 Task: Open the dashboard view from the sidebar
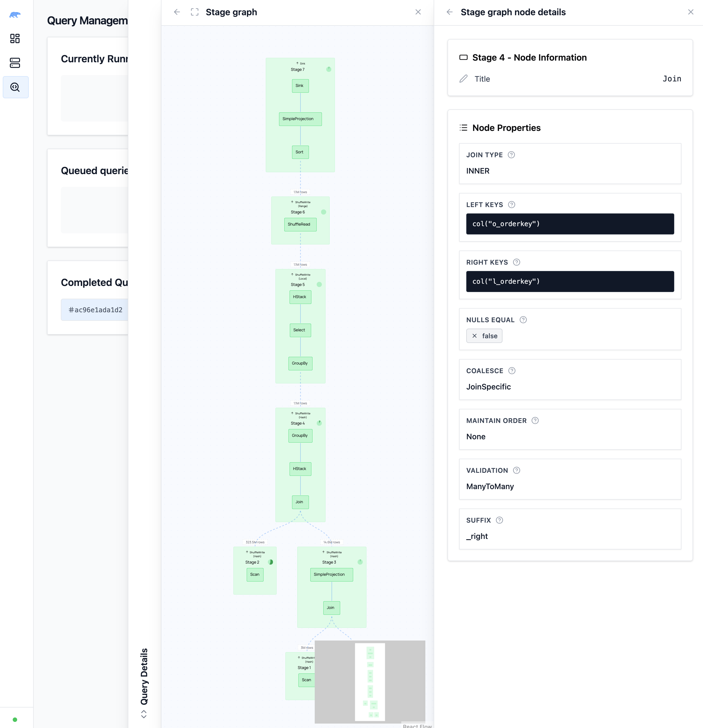tap(15, 38)
